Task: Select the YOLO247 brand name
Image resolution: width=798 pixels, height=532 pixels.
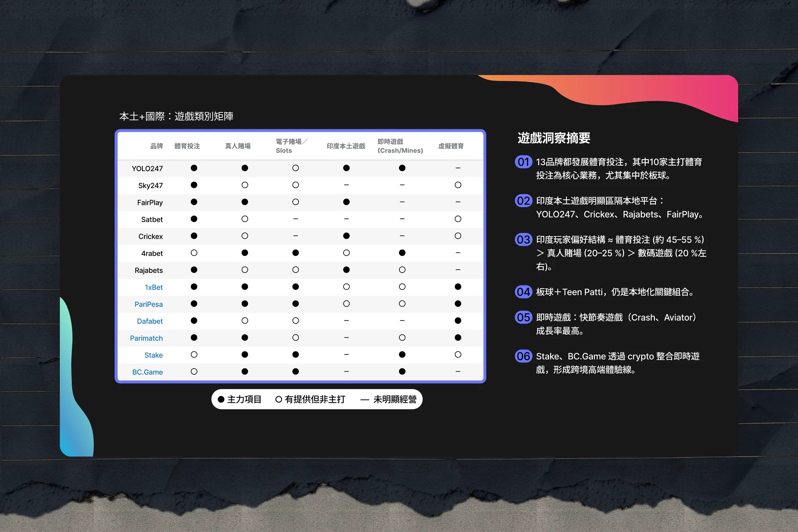Action: [147, 168]
